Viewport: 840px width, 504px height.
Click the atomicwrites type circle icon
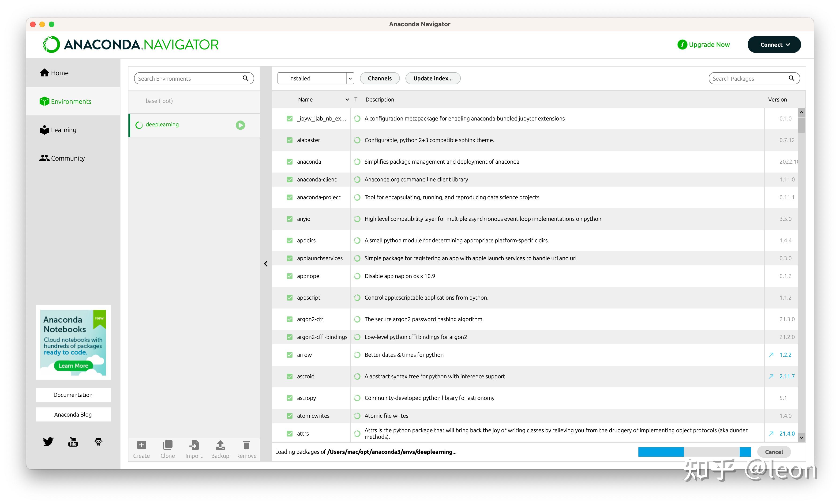coord(357,416)
